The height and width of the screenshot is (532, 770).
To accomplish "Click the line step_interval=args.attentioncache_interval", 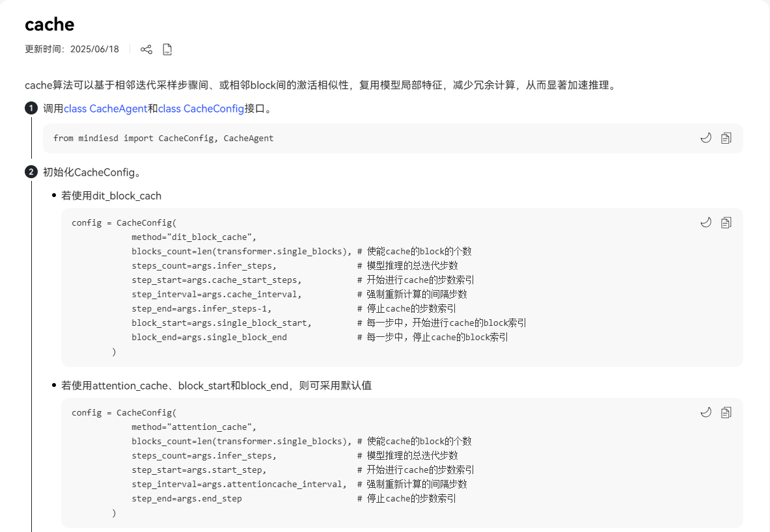I will [x=239, y=484].
